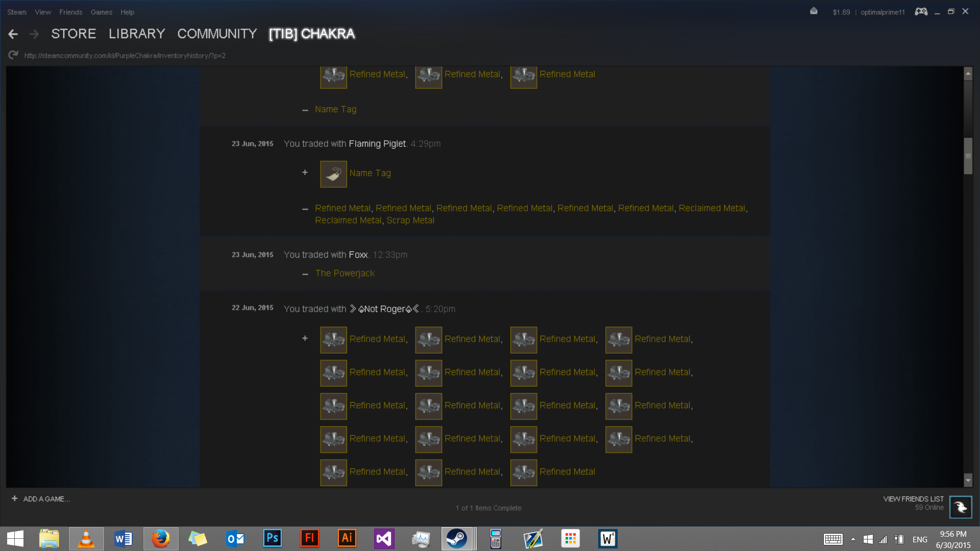Open Photoshop from the taskbar
This screenshot has width=980, height=551.
coord(272,539)
